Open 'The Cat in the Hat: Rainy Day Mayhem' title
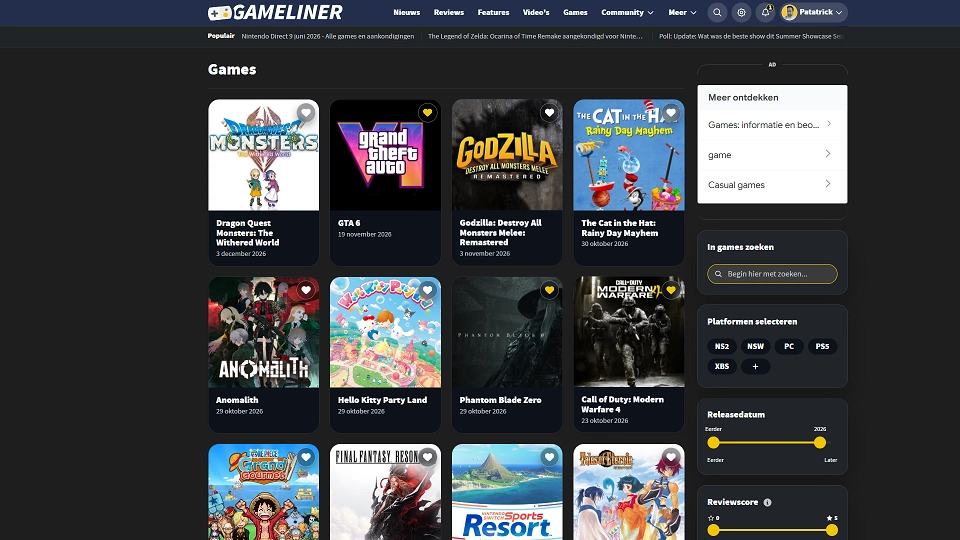Screen dimensions: 960x540 coord(620,228)
